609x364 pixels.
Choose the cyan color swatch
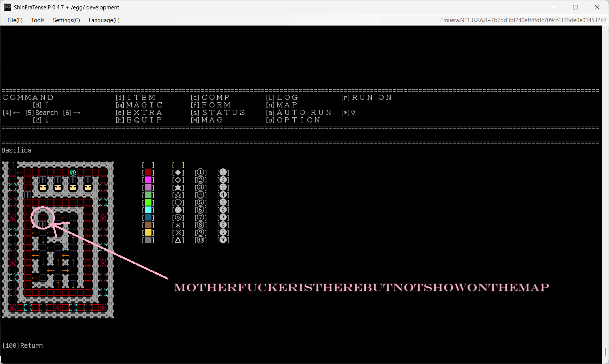pos(148,210)
